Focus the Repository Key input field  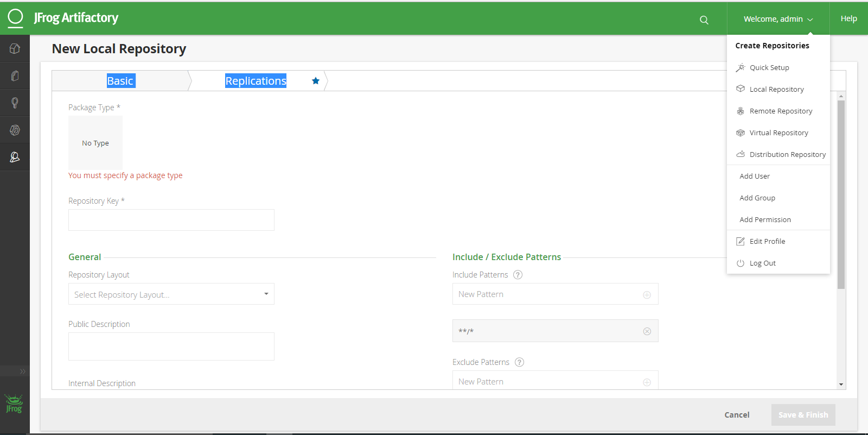pyautogui.click(x=171, y=220)
